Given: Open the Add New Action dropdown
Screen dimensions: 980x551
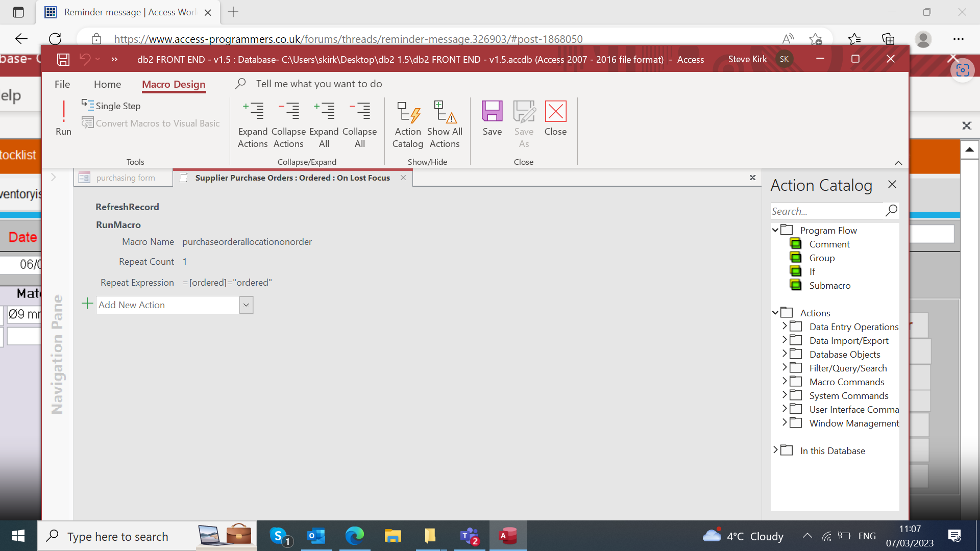Looking at the screenshot, I should click(x=246, y=305).
